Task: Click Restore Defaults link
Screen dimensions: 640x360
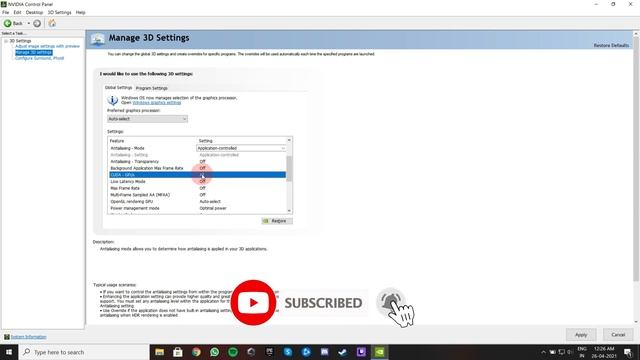Action: (x=611, y=45)
